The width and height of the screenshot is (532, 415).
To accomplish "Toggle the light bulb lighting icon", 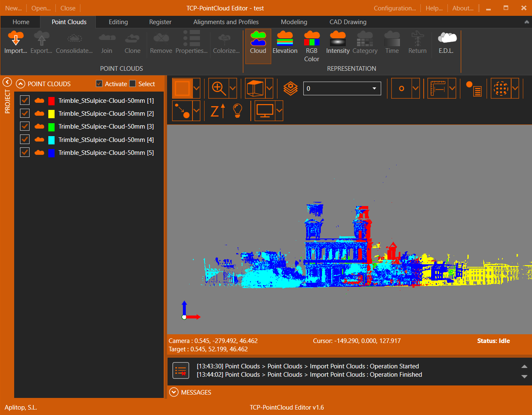I will coord(237,111).
